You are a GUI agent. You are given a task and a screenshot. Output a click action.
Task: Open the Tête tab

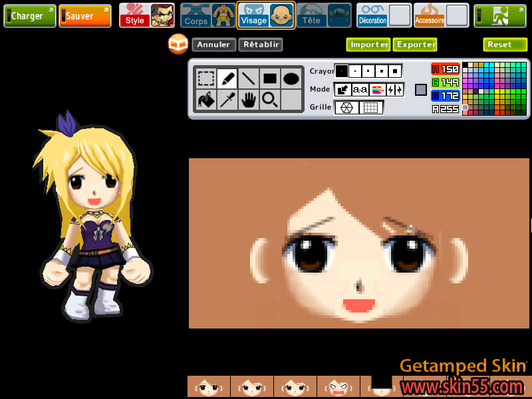coord(324,15)
